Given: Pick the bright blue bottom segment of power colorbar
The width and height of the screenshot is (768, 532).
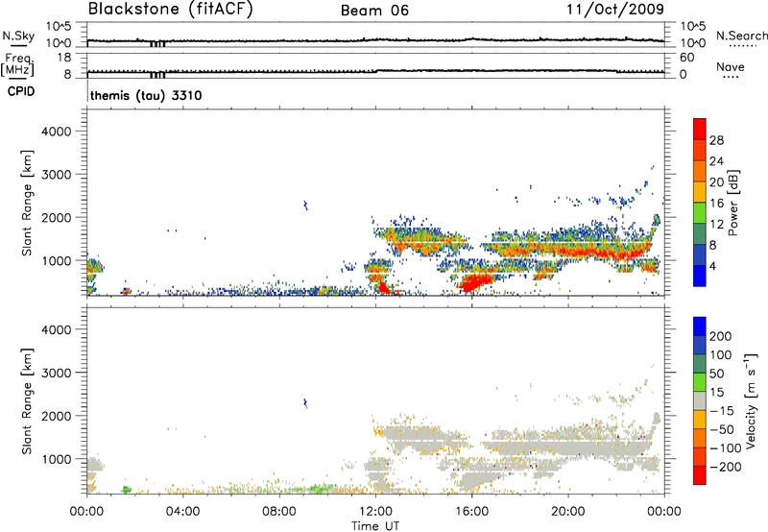Looking at the screenshot, I should (700, 277).
